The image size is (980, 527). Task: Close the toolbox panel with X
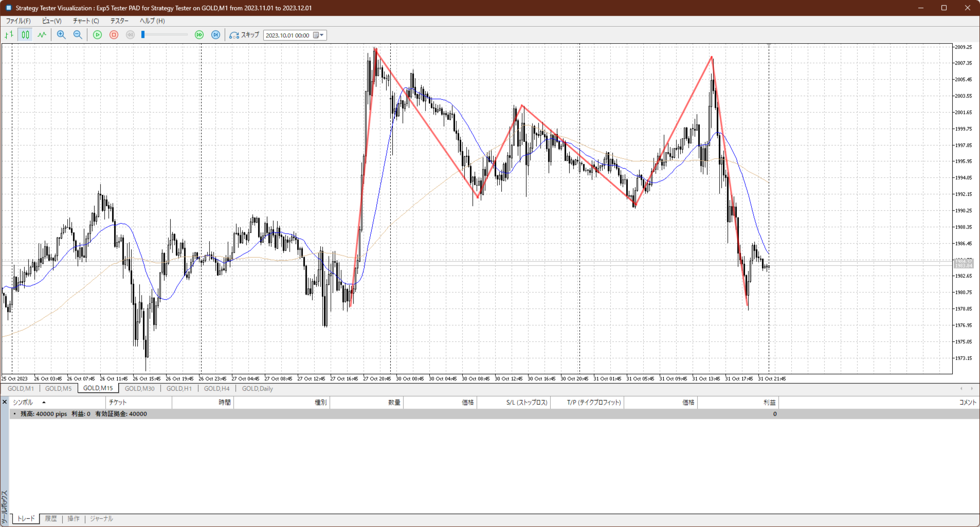pyautogui.click(x=5, y=402)
